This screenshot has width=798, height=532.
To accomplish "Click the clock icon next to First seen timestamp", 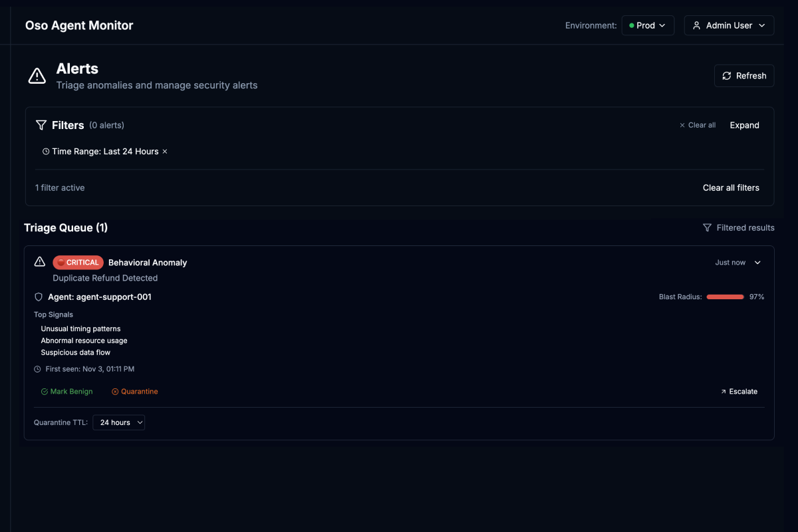I will tap(39, 368).
